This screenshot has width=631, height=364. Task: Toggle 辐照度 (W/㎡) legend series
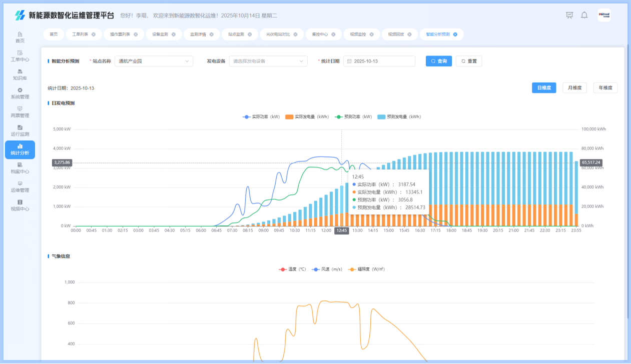tap(367, 269)
